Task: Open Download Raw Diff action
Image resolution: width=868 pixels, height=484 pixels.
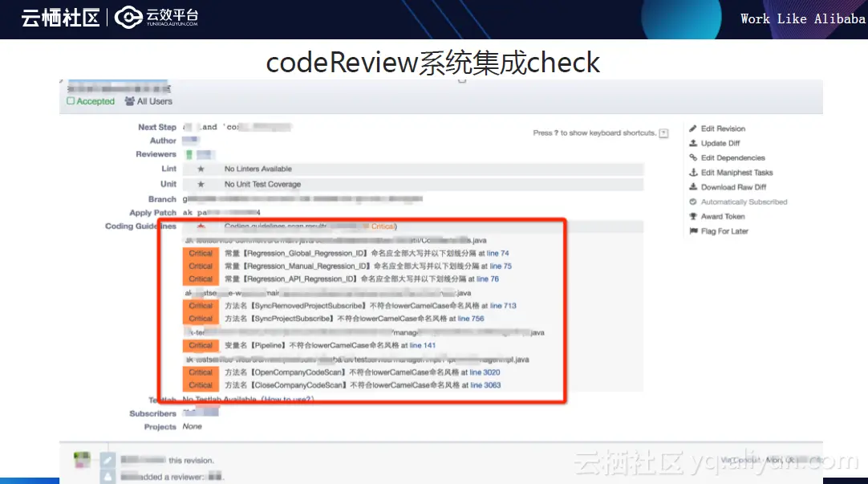Action: [x=733, y=187]
